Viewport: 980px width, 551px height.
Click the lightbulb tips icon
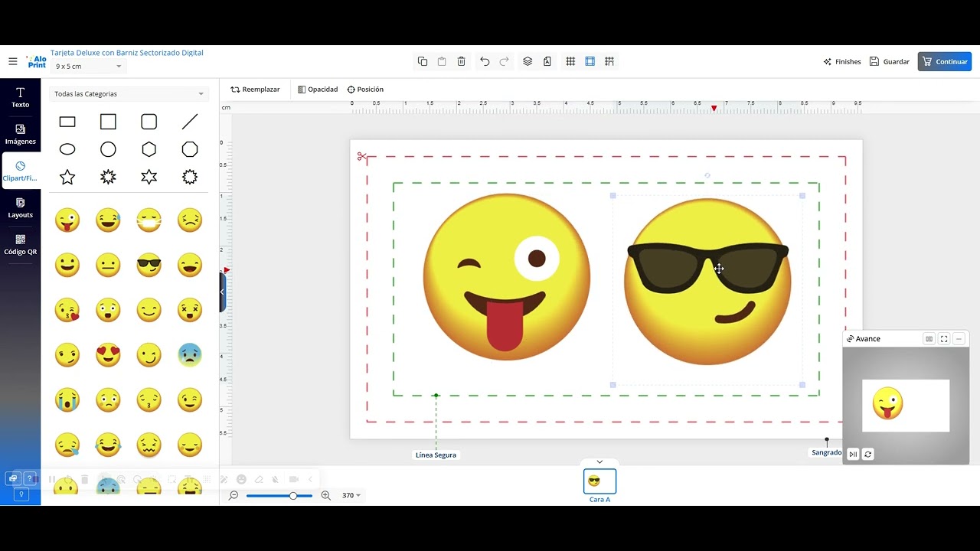pyautogui.click(x=21, y=495)
